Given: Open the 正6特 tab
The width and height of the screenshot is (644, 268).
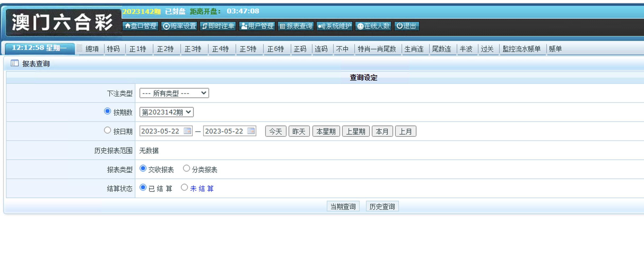Looking at the screenshot, I should click(276, 49).
